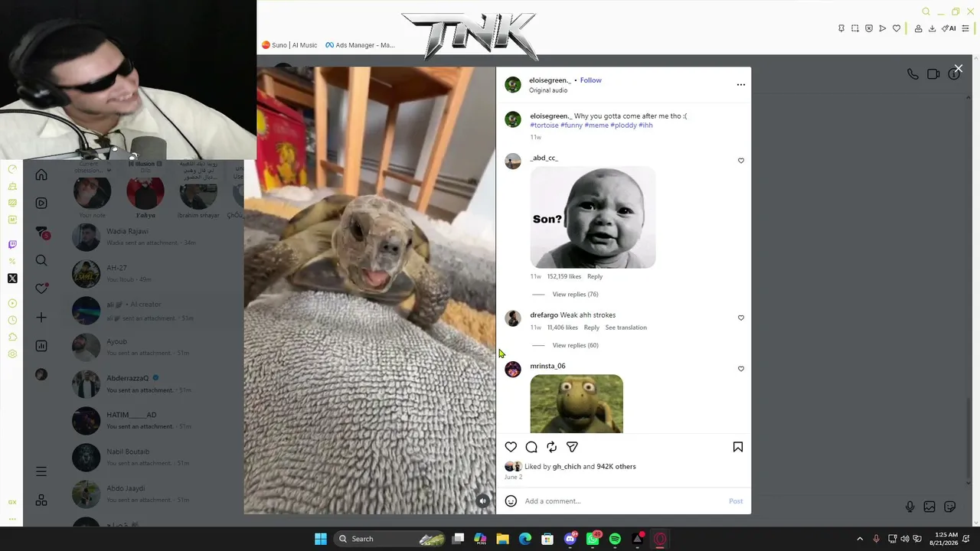This screenshot has height=551, width=980.
Task: Open the comment bubble icon on the post
Action: [531, 447]
